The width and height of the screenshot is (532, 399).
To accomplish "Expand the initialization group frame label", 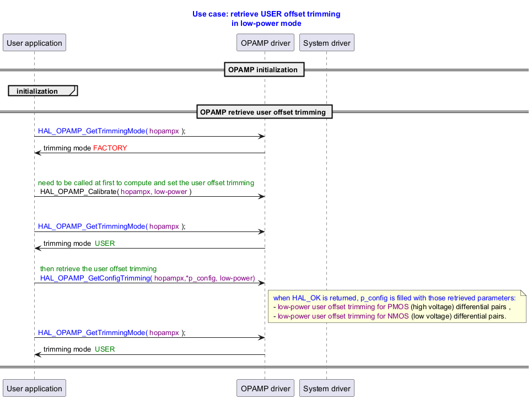I will pyautogui.click(x=37, y=91).
